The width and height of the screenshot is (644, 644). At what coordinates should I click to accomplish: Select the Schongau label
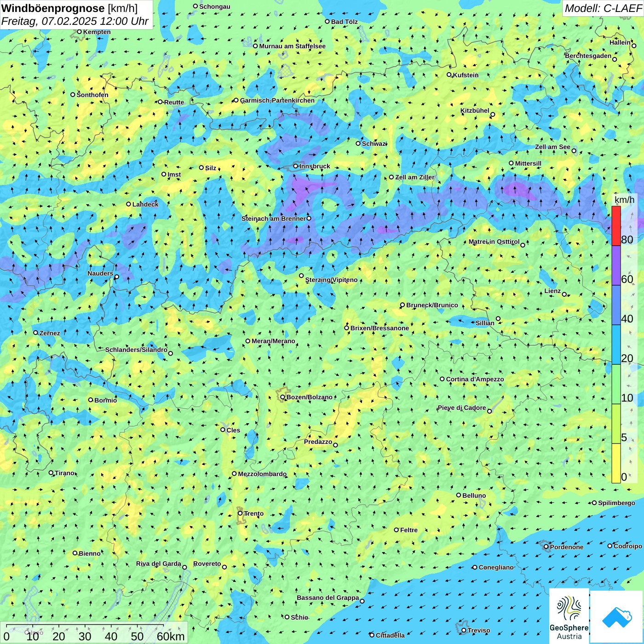(x=215, y=6)
